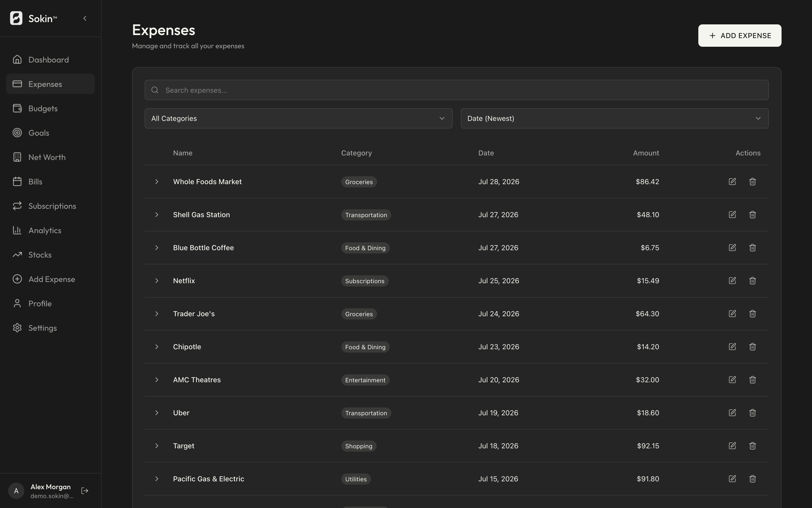This screenshot has height=508, width=812.
Task: Log out using the exit icon
Action: click(x=85, y=491)
